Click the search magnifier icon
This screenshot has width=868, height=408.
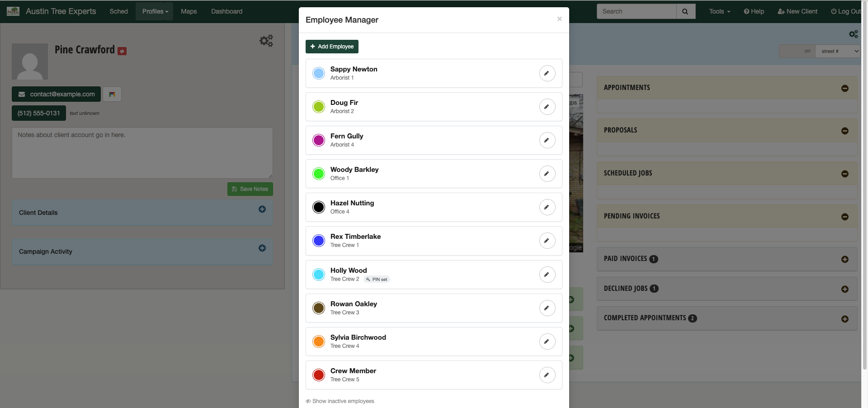pyautogui.click(x=685, y=11)
